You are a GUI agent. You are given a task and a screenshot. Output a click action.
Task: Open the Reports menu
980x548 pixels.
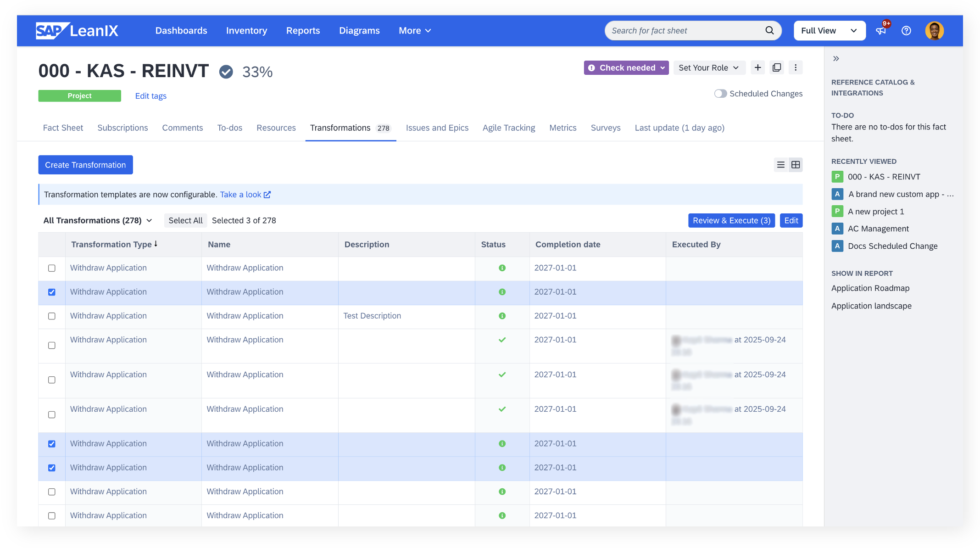click(x=303, y=31)
